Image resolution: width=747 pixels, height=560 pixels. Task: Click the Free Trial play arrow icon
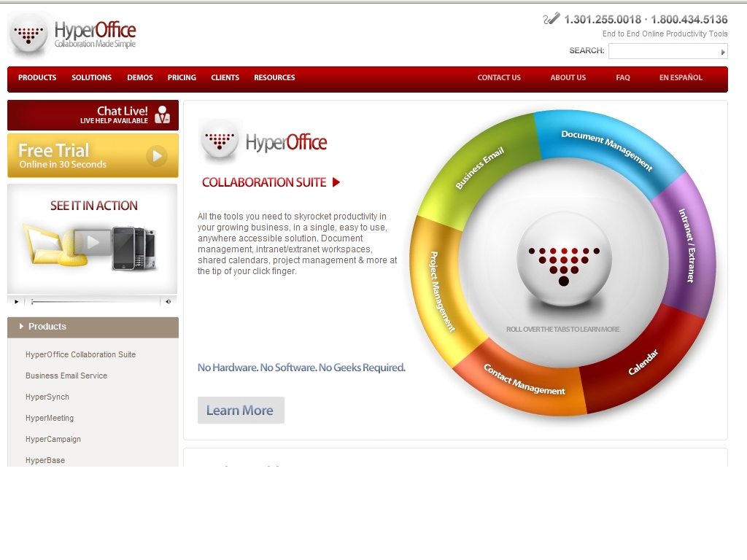point(157,156)
